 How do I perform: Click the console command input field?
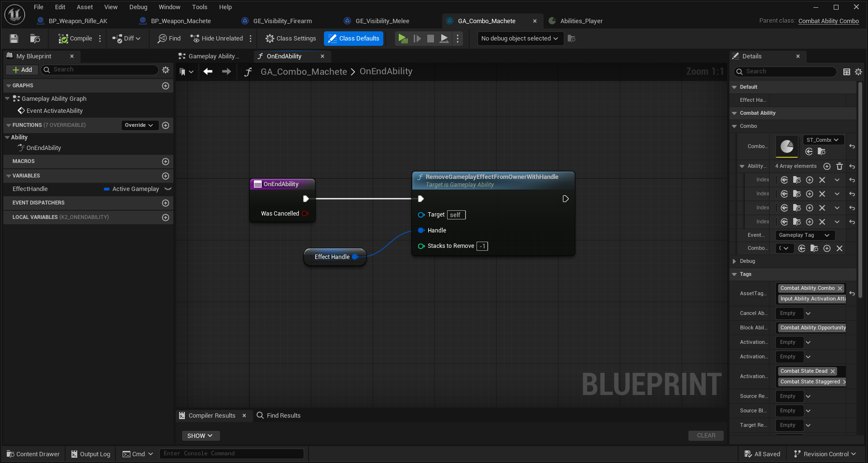tap(232, 454)
